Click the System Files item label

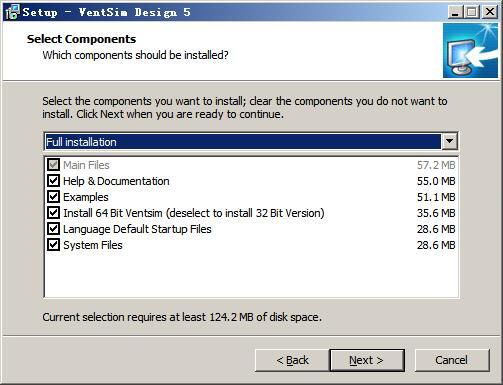93,245
